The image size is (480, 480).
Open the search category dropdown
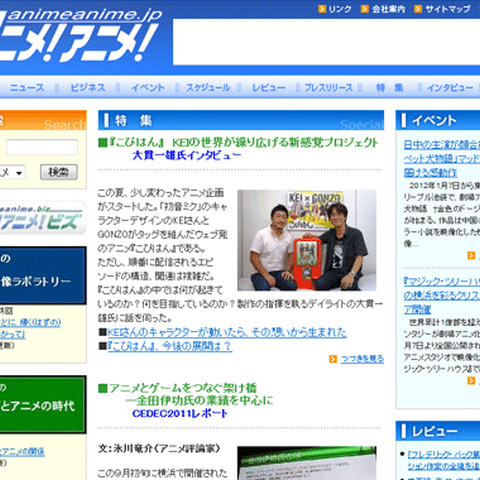pyautogui.click(x=12, y=172)
